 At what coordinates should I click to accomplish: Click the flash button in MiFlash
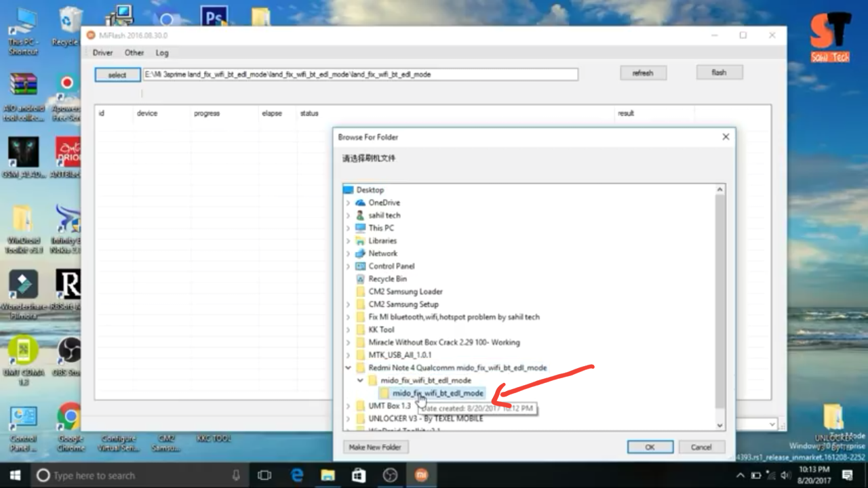[719, 73]
